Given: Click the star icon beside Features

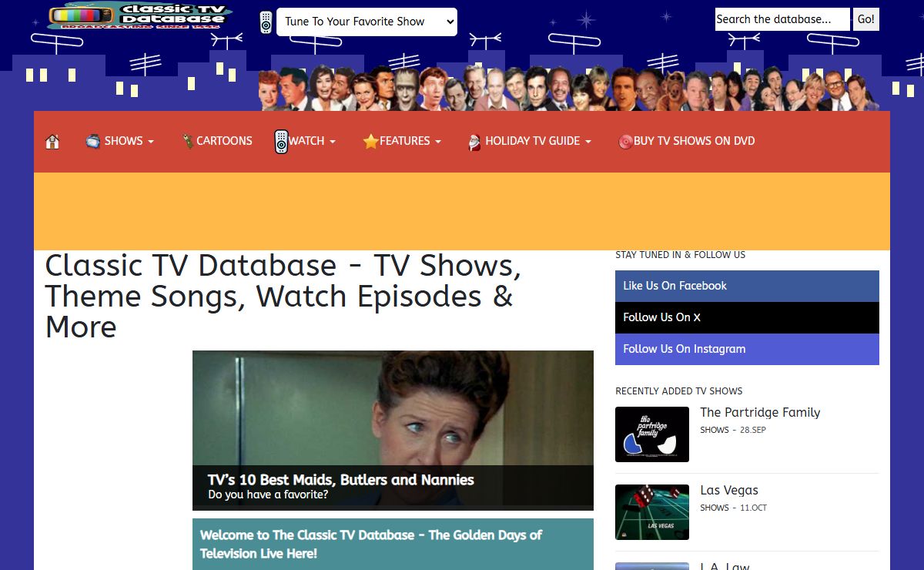Looking at the screenshot, I should (x=370, y=141).
